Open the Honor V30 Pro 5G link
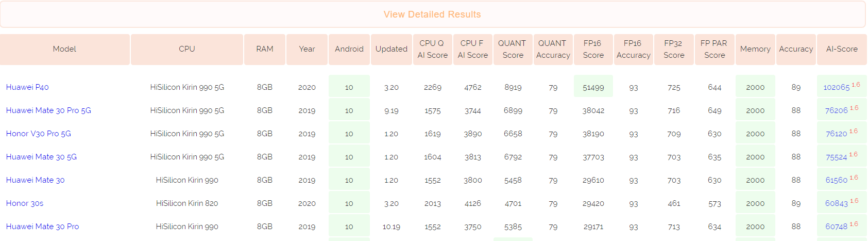The height and width of the screenshot is (241, 868). (39, 134)
